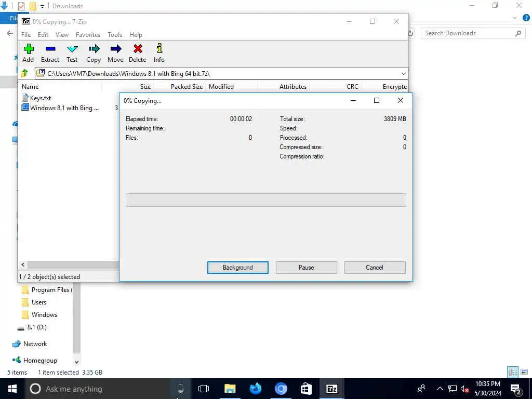Select Network in Explorer navigation pane
The height and width of the screenshot is (399, 532).
(30, 344)
